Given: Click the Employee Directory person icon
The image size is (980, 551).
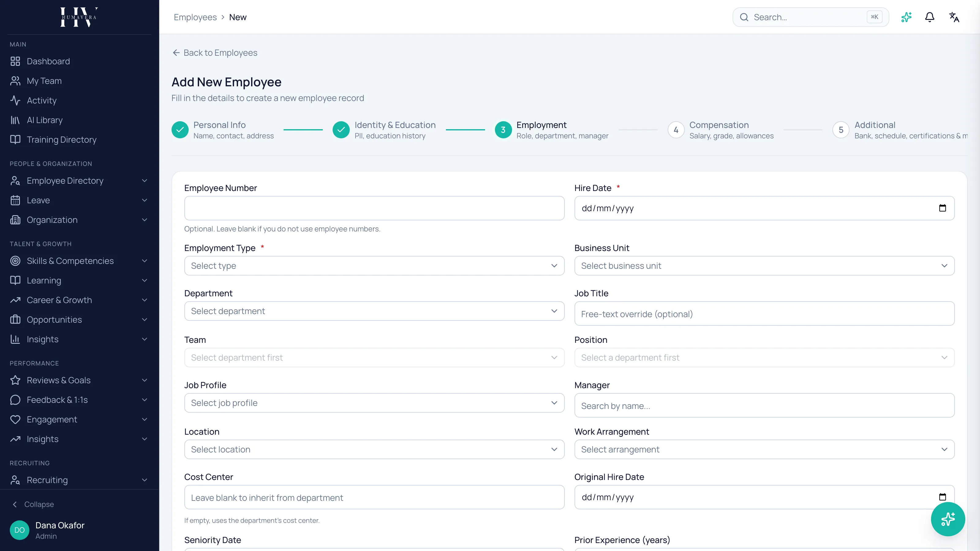Looking at the screenshot, I should 15,181.
